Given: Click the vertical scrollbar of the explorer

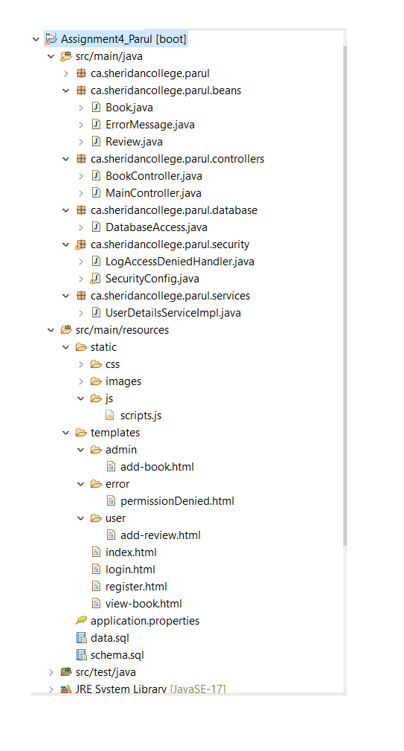Looking at the screenshot, I should (x=345, y=296).
